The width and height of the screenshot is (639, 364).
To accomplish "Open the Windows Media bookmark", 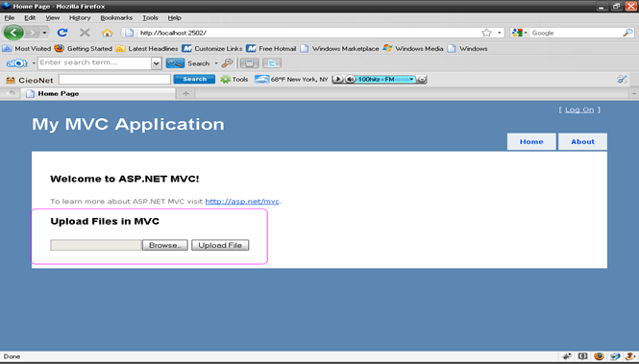I will [x=413, y=48].
